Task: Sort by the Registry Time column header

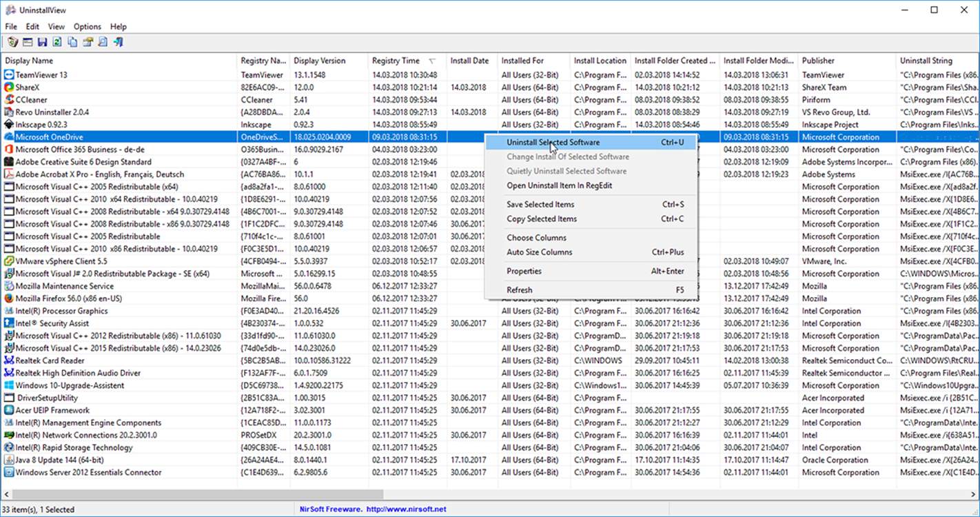Action: coord(407,61)
